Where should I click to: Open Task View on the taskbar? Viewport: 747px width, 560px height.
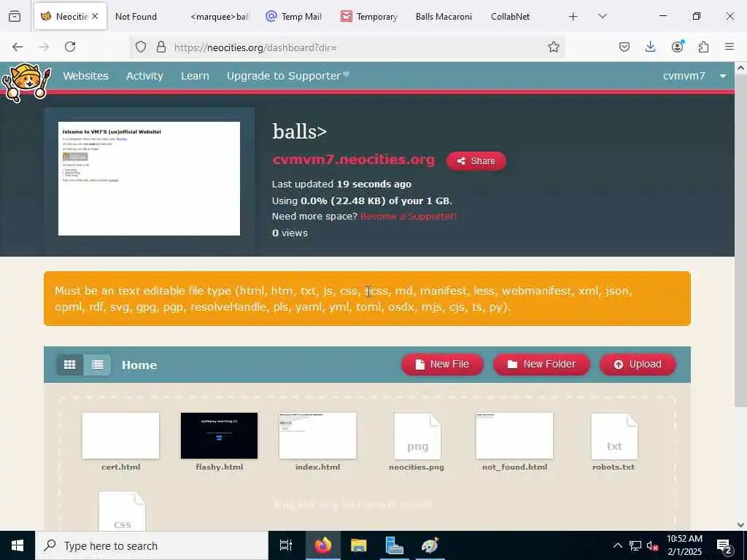click(286, 545)
